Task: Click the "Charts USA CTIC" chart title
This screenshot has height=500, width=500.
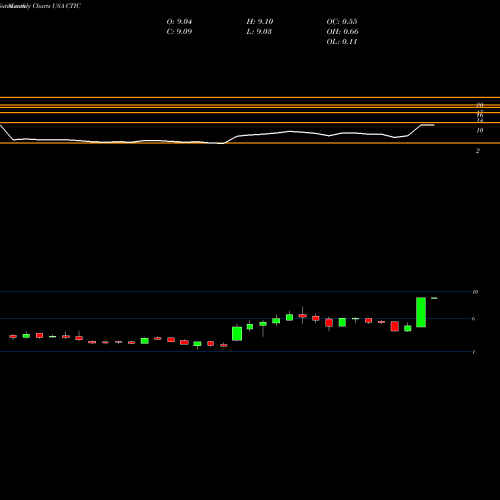Action: point(57,6)
